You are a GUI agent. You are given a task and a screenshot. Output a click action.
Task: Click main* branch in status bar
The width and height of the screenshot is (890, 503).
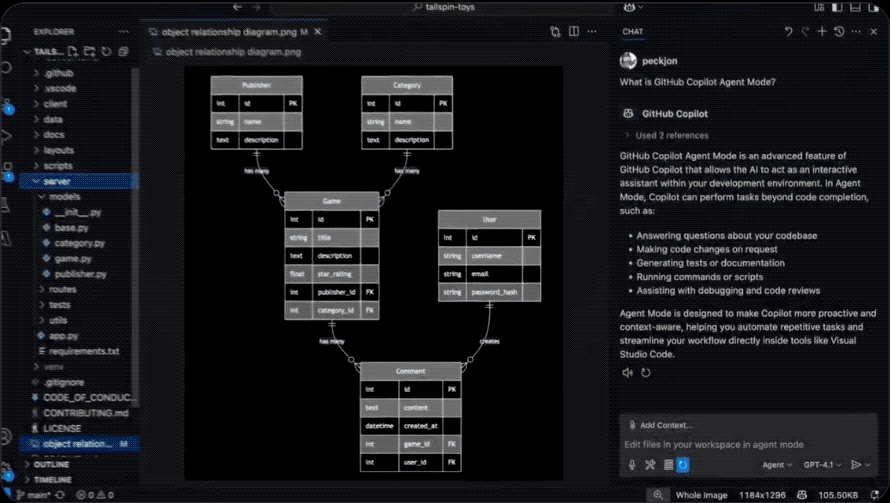(x=33, y=495)
